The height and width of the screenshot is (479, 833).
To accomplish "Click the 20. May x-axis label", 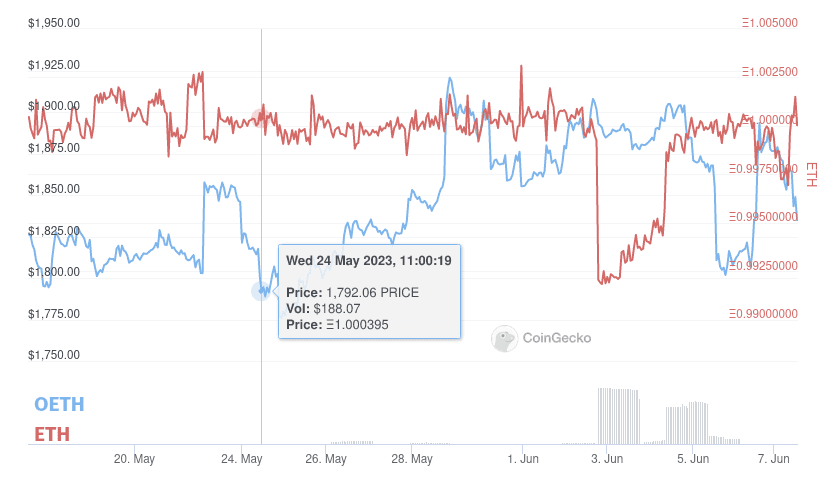I will (134, 459).
